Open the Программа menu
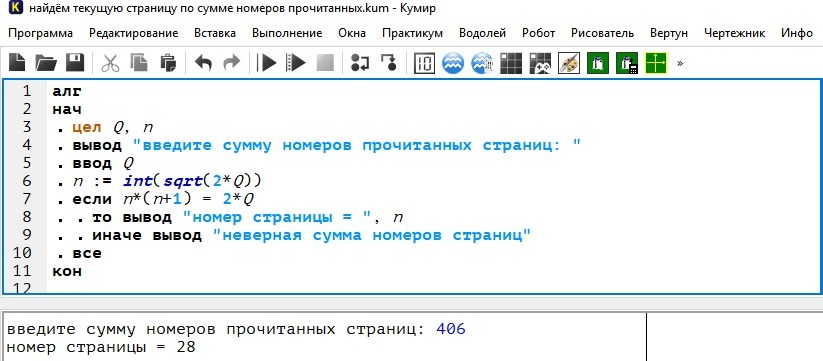Screen dimensions: 823x361 pyautogui.click(x=40, y=34)
